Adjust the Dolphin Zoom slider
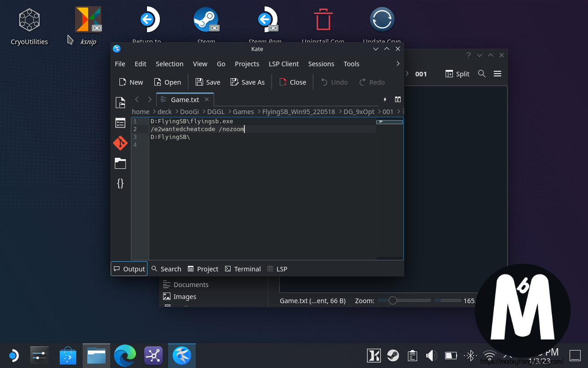 pos(404,300)
